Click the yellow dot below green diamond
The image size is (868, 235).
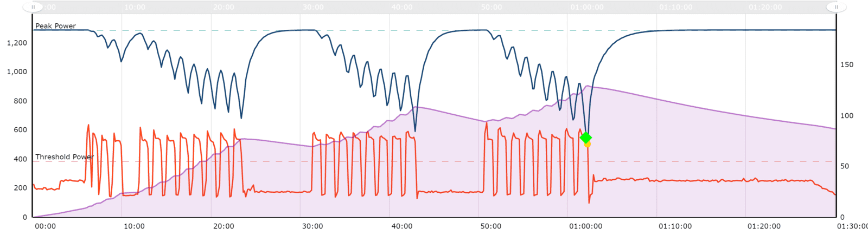pyautogui.click(x=588, y=144)
